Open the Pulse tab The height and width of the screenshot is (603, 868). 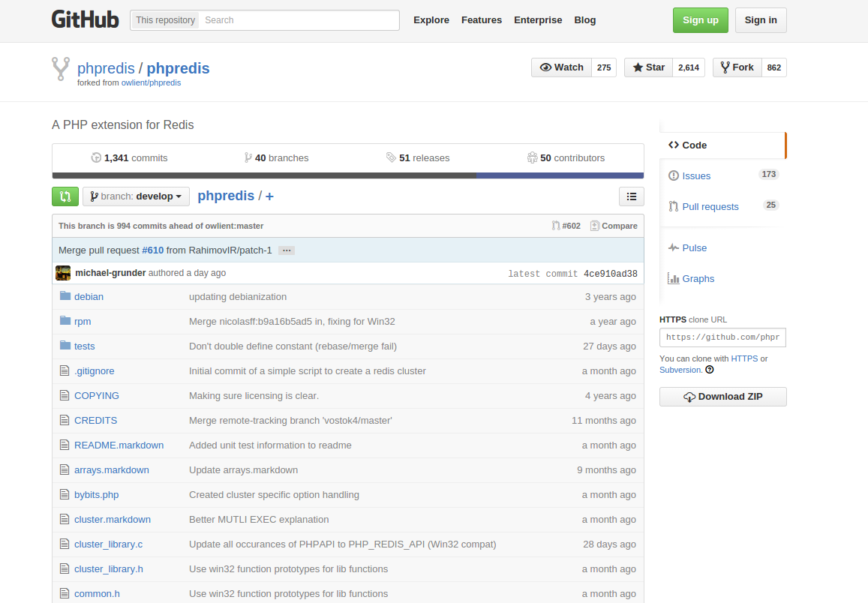[722, 247]
